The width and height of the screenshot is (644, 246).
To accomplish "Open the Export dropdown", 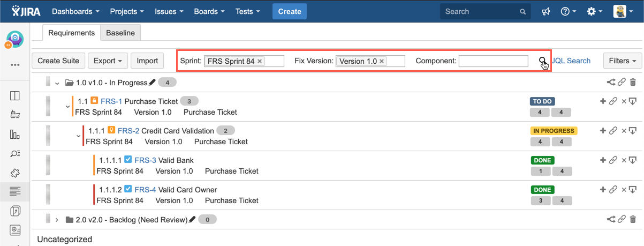I will (x=108, y=61).
